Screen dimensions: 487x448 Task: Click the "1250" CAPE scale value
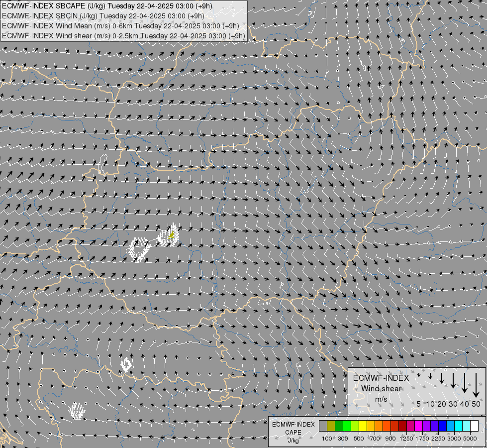[406, 439]
